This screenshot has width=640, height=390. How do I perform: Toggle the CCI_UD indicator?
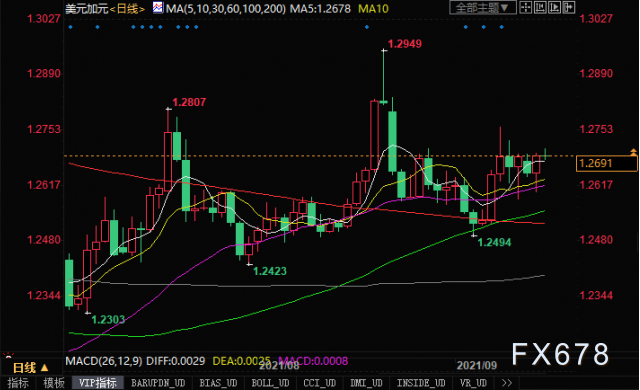pyautogui.click(x=320, y=383)
